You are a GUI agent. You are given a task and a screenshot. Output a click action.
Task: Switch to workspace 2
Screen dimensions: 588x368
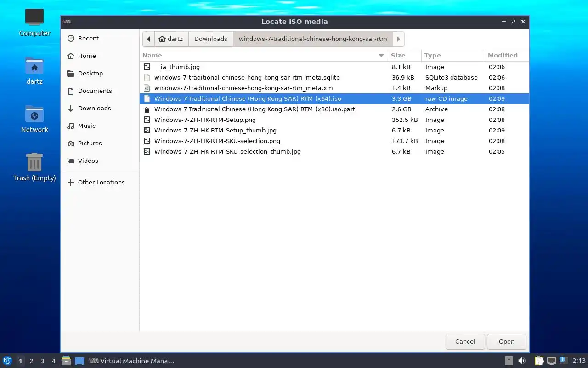pos(31,361)
